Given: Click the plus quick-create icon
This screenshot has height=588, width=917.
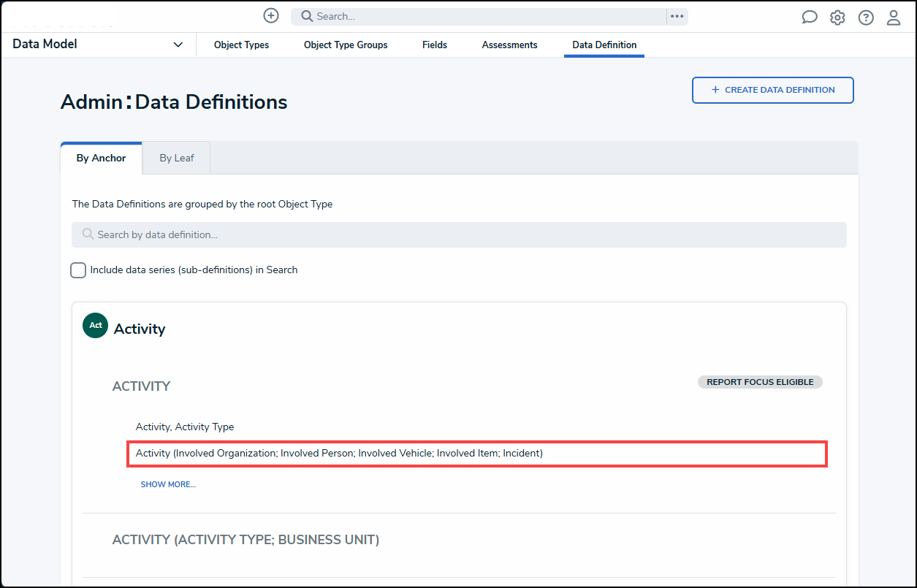Looking at the screenshot, I should pyautogui.click(x=271, y=16).
